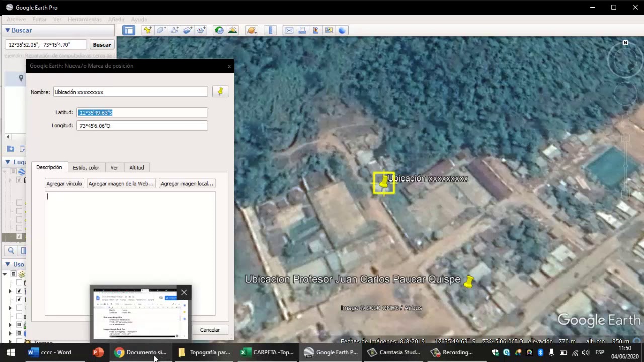The width and height of the screenshot is (644, 362).
Task: Click the Add Image Overlay icon
Action: [188, 30]
